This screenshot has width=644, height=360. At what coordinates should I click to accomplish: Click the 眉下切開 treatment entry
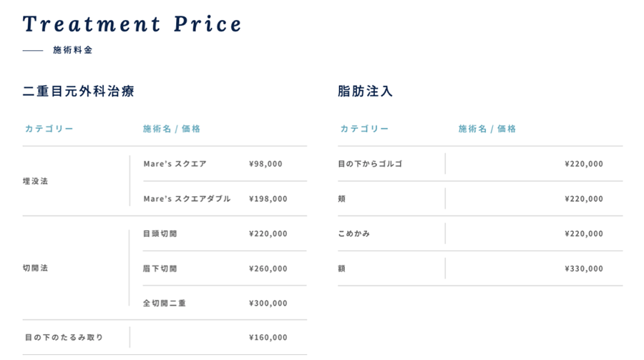pyautogui.click(x=160, y=268)
